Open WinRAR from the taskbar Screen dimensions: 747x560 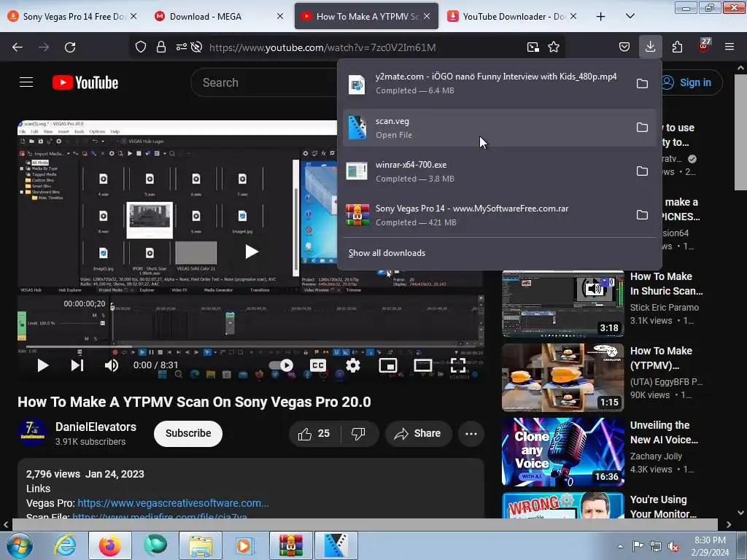point(291,545)
